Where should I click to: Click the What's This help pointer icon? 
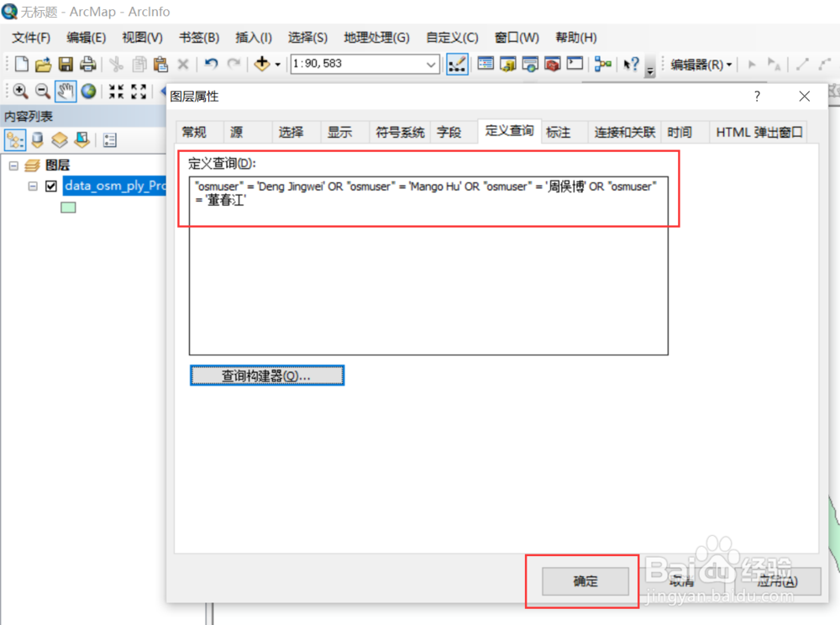(632, 64)
